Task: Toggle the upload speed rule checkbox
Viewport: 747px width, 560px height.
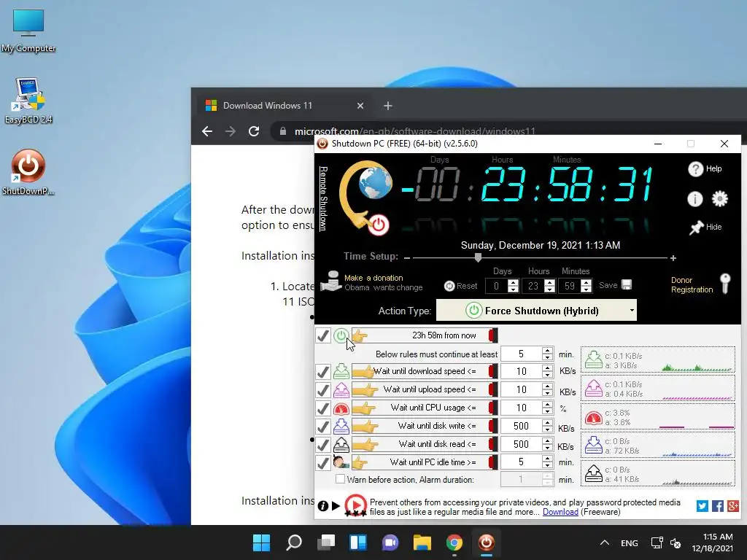Action: point(323,389)
